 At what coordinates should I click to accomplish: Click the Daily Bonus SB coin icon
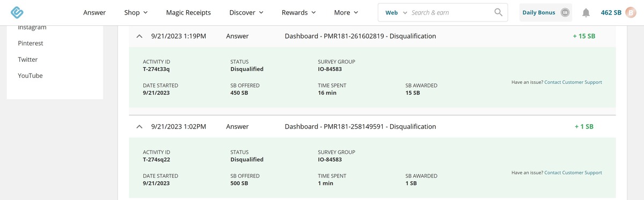pyautogui.click(x=565, y=12)
